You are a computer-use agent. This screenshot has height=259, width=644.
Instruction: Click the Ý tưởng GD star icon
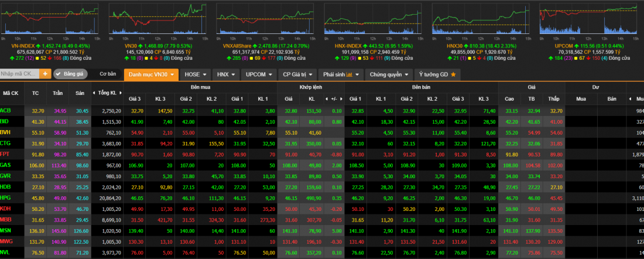[x=453, y=74]
